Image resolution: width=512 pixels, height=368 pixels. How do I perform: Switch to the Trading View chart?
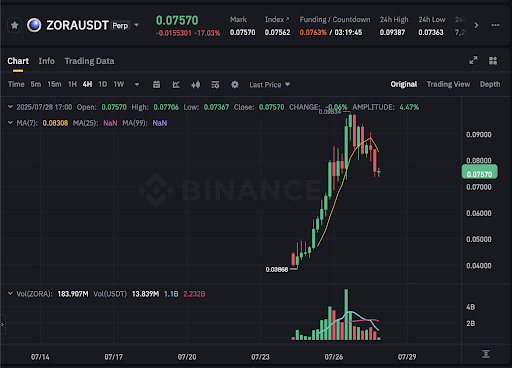(448, 84)
